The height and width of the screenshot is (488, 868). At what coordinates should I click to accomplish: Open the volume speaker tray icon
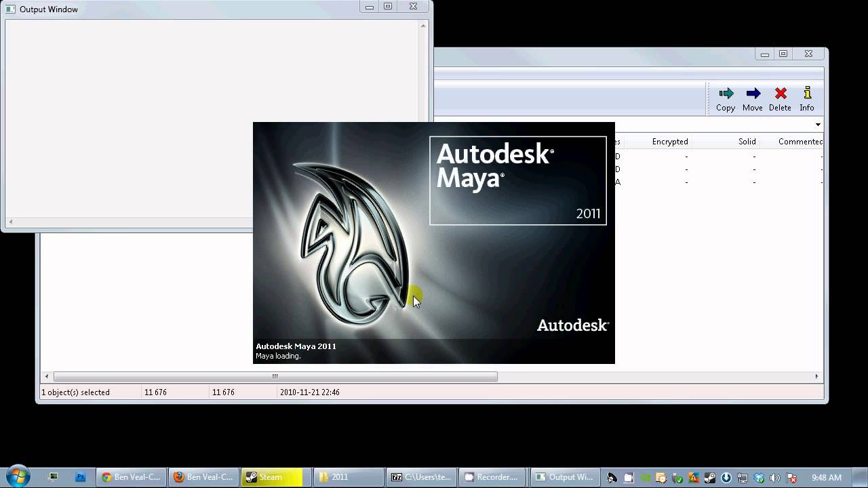[775, 478]
